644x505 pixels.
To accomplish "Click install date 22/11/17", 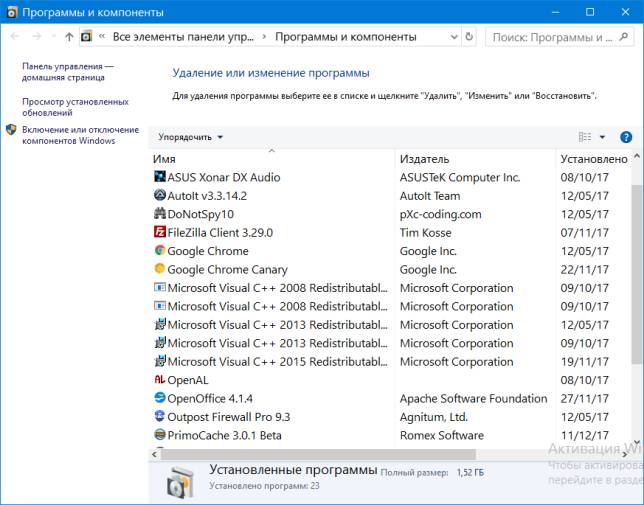I will point(584,269).
